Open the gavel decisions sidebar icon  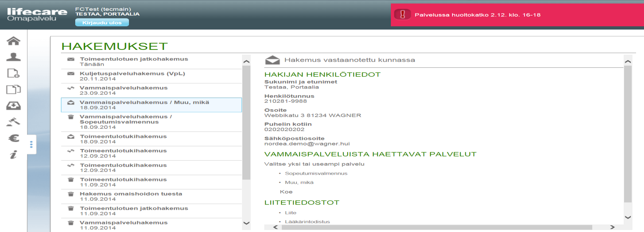pos(14,122)
